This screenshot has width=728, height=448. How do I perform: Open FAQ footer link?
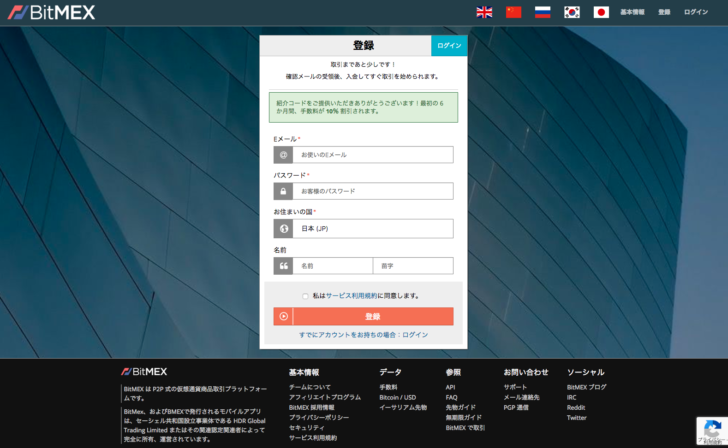(451, 397)
